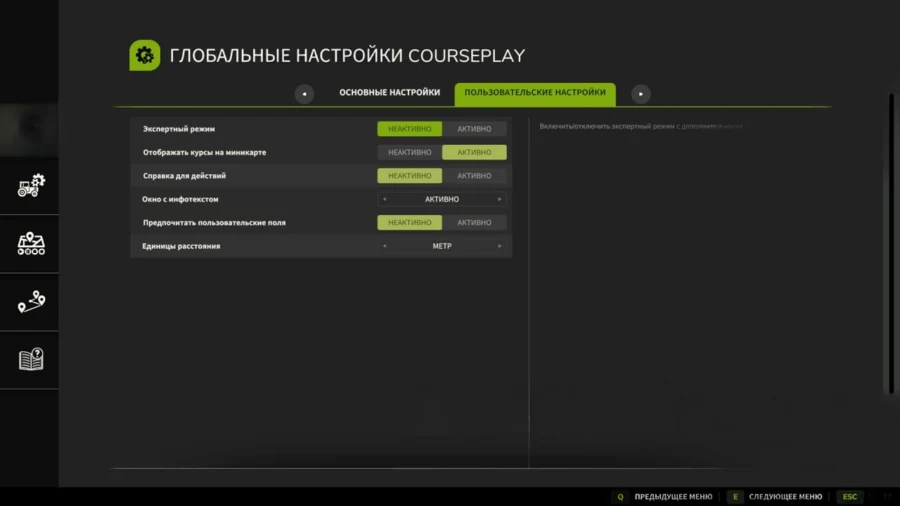Click right arrow of Окно с инфотекстом
The width and height of the screenshot is (900, 506).
tap(500, 199)
